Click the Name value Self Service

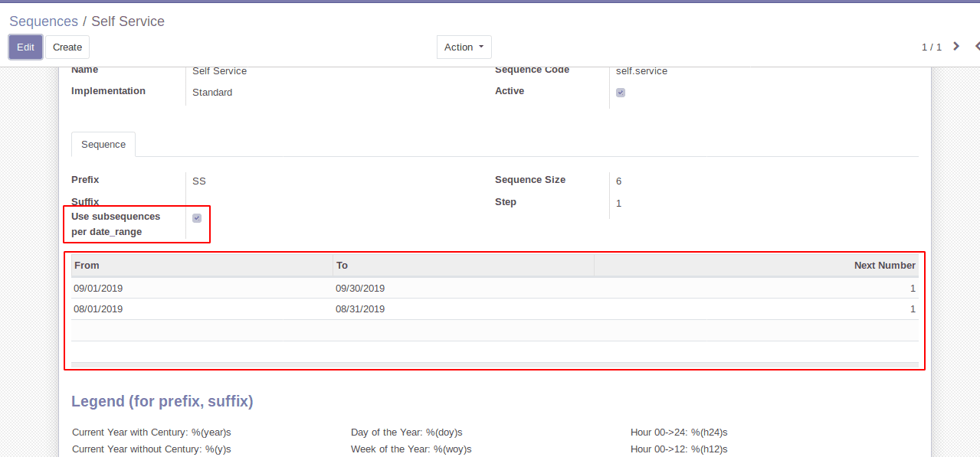(x=219, y=71)
